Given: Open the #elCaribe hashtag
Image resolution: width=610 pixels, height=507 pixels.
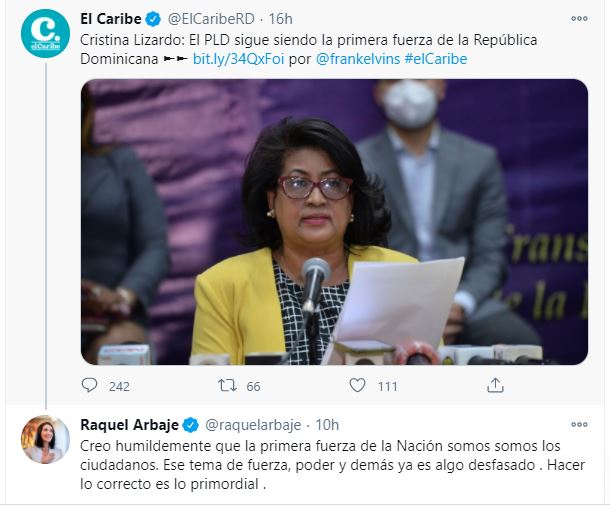Looking at the screenshot, I should [x=436, y=59].
